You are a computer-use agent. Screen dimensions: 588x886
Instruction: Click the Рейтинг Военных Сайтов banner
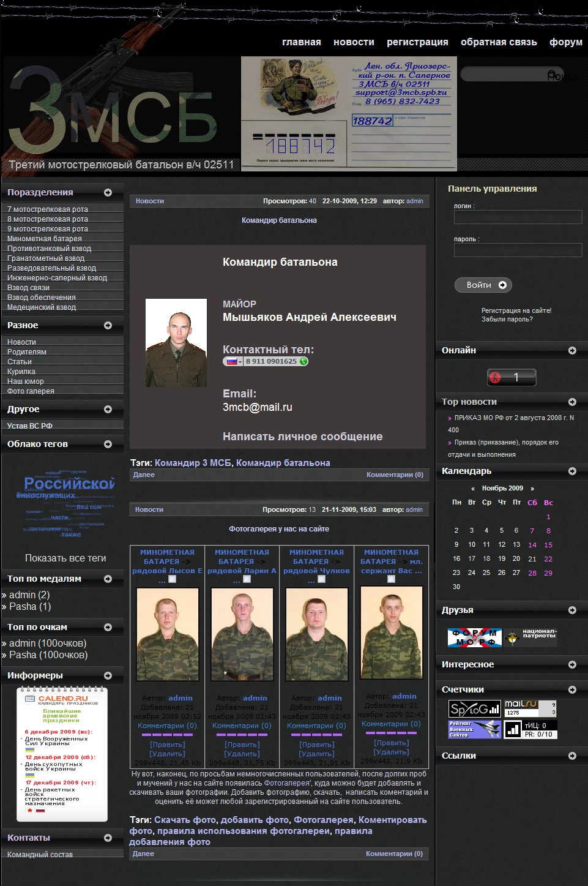[474, 729]
